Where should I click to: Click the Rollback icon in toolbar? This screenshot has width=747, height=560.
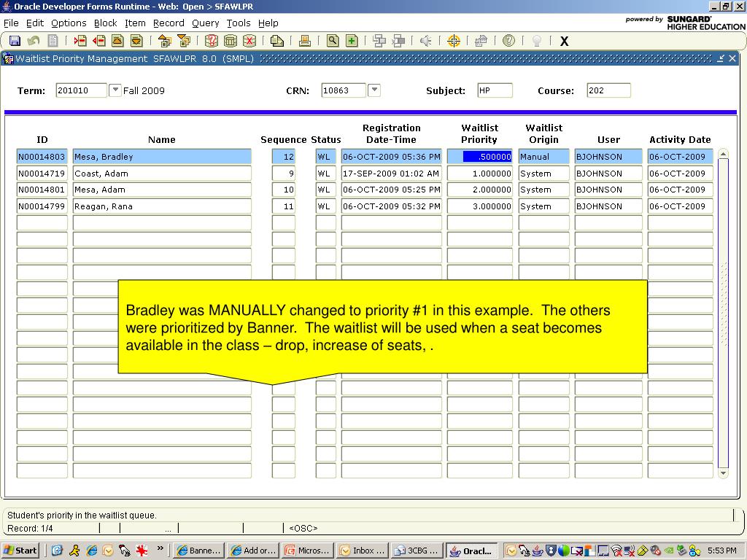click(34, 41)
